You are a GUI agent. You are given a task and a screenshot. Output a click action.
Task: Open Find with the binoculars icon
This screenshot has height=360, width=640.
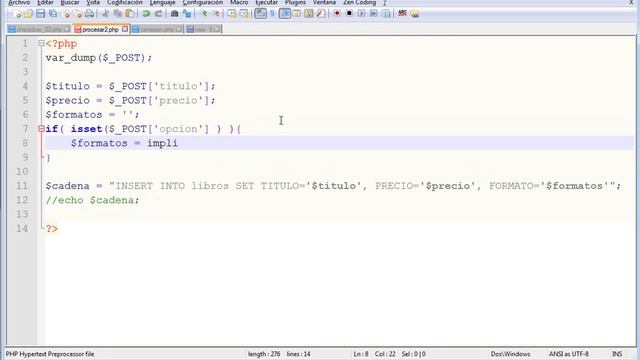174,14
